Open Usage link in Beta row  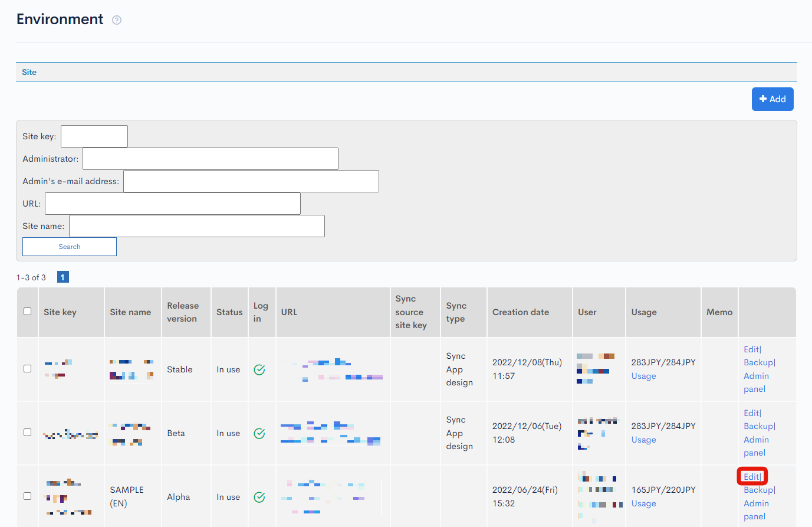(644, 440)
